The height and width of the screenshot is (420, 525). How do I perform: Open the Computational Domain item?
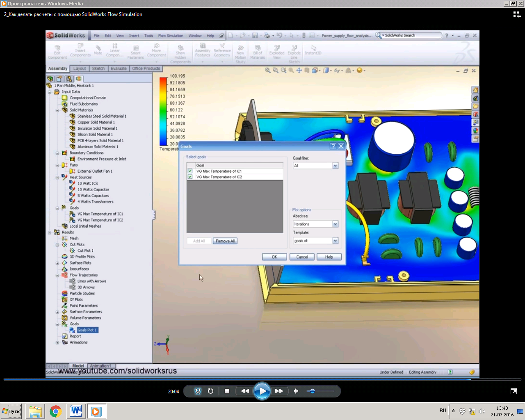(x=84, y=98)
